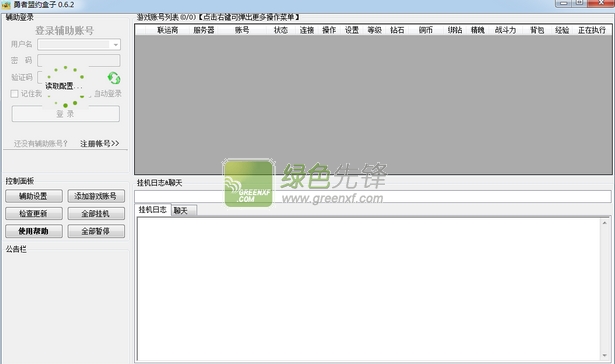This screenshot has height=364, width=615.
Task: Click the 账号 column header
Action: pos(242,30)
